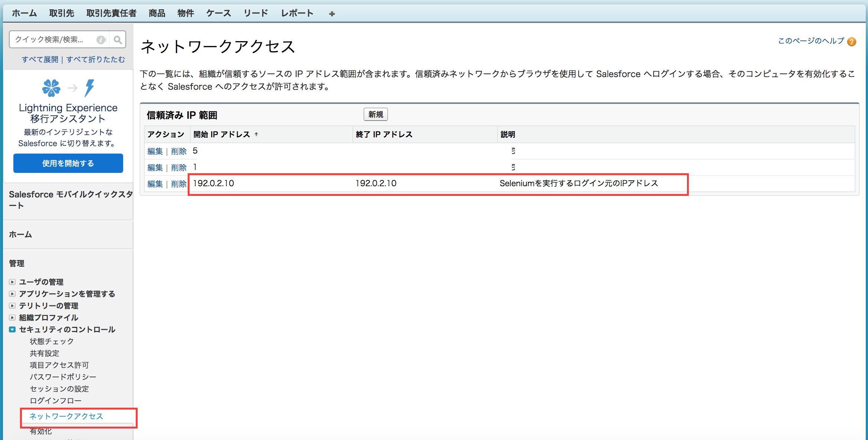Click the ネットワークアクセス page title

click(218, 47)
